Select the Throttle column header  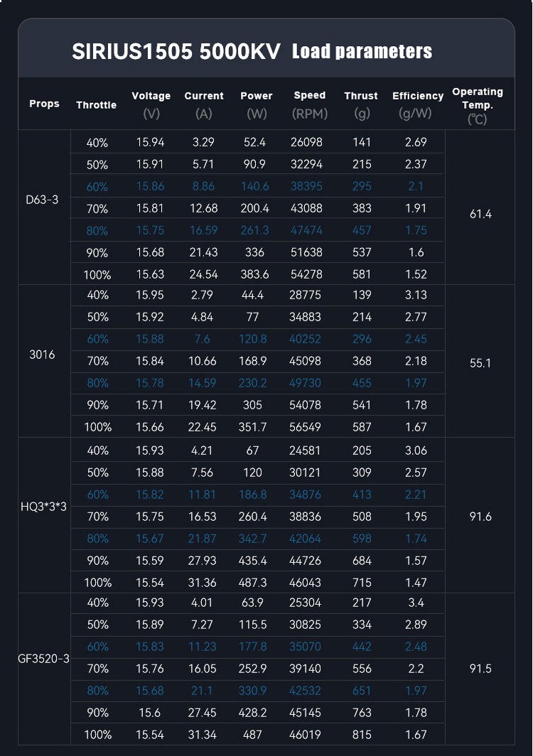pos(96,105)
